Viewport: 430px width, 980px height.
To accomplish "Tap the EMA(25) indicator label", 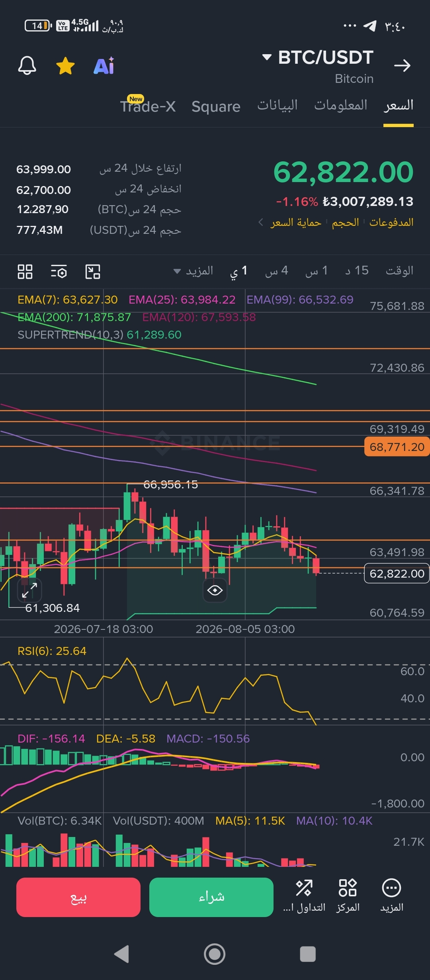I will pos(182,300).
